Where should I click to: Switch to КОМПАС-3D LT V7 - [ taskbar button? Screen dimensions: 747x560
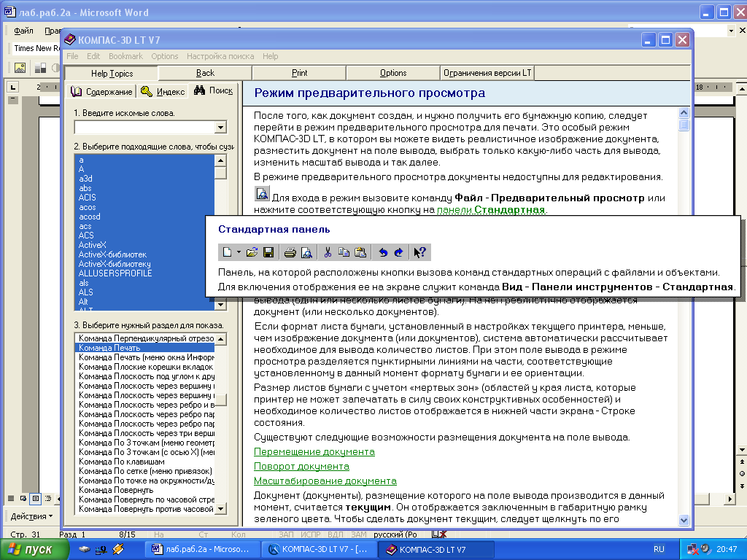(x=320, y=550)
